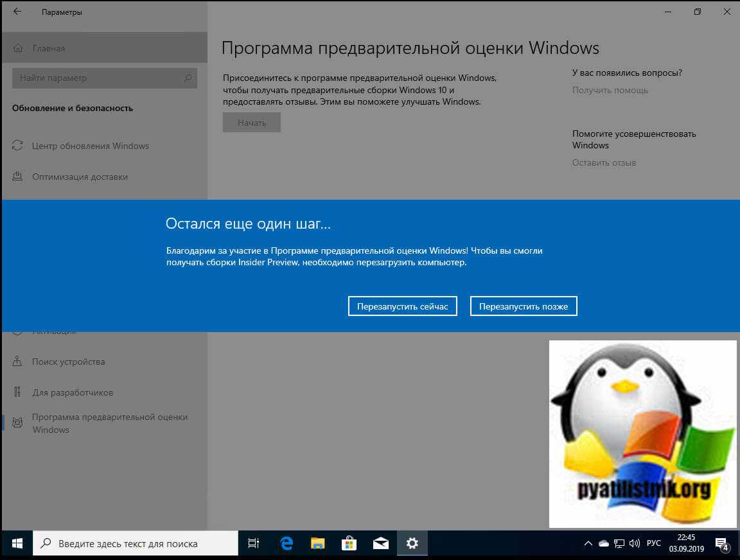Click the Программа предварительной оценки Windows page title
This screenshot has height=560, width=740.
coord(410,48)
